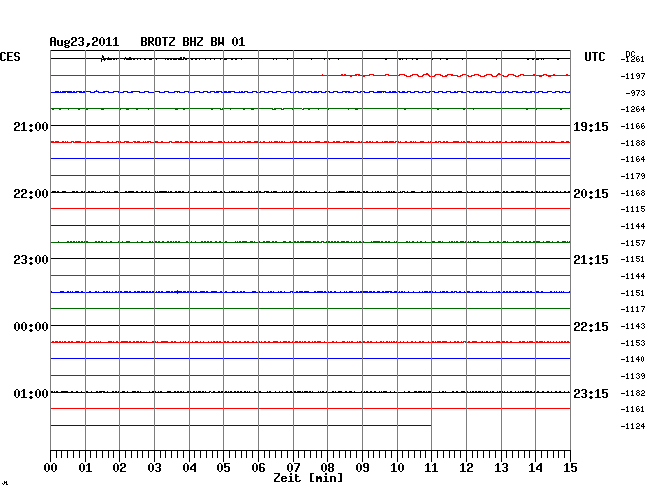Click the DC offset value -973

(632, 93)
